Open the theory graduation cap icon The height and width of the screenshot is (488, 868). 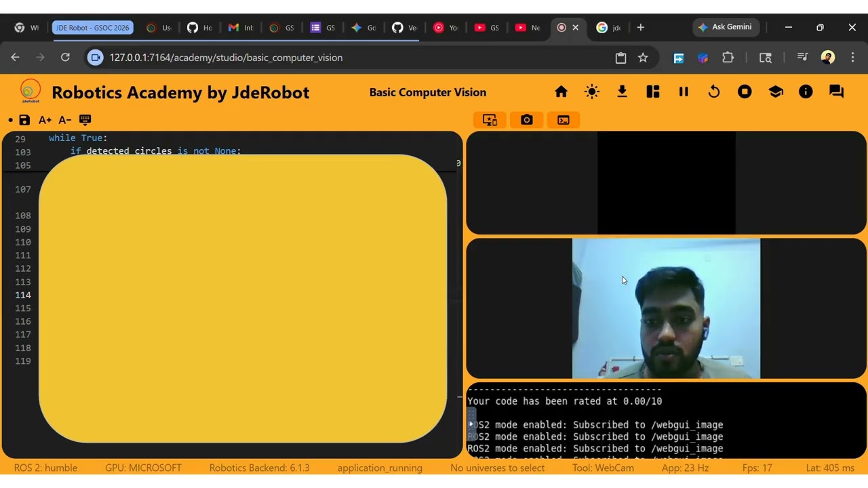(776, 91)
